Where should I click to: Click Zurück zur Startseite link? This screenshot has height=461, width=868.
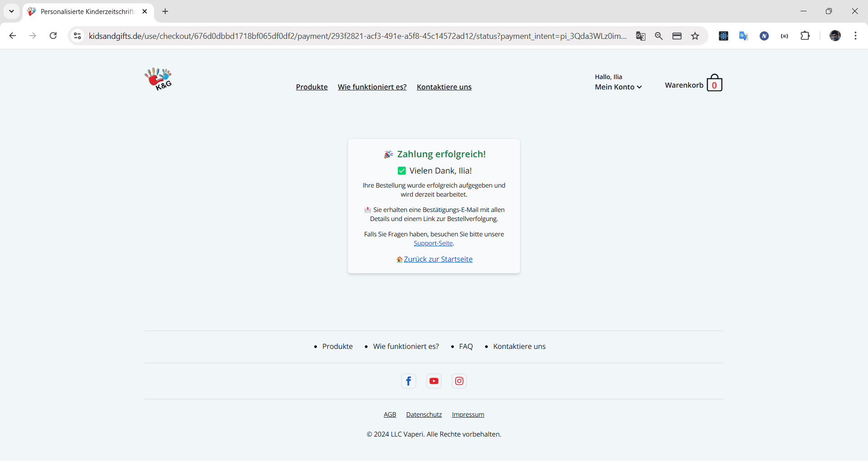pyautogui.click(x=438, y=259)
